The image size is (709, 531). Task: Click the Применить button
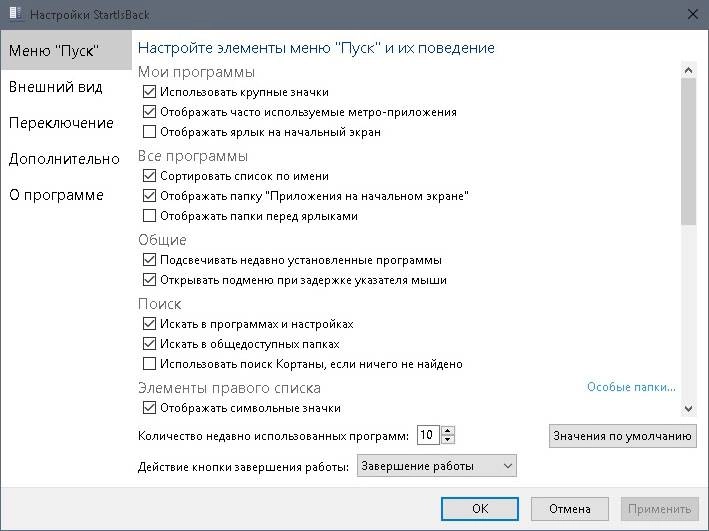(x=659, y=509)
